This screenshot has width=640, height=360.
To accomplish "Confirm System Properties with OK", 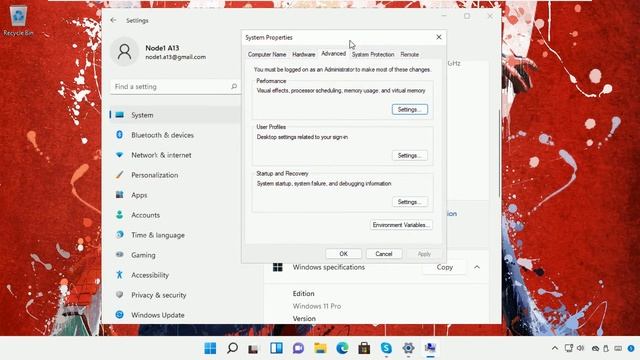I will pos(344,254).
